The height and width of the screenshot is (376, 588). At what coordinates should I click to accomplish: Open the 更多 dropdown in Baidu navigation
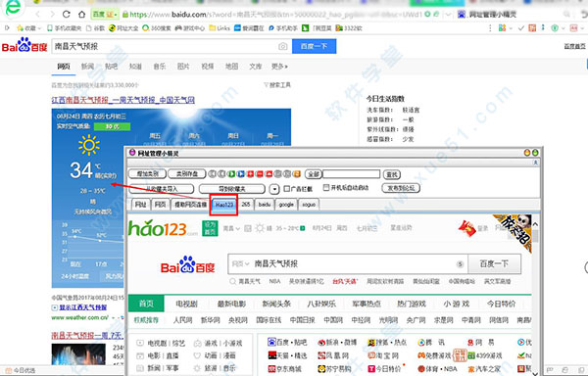tap(279, 67)
